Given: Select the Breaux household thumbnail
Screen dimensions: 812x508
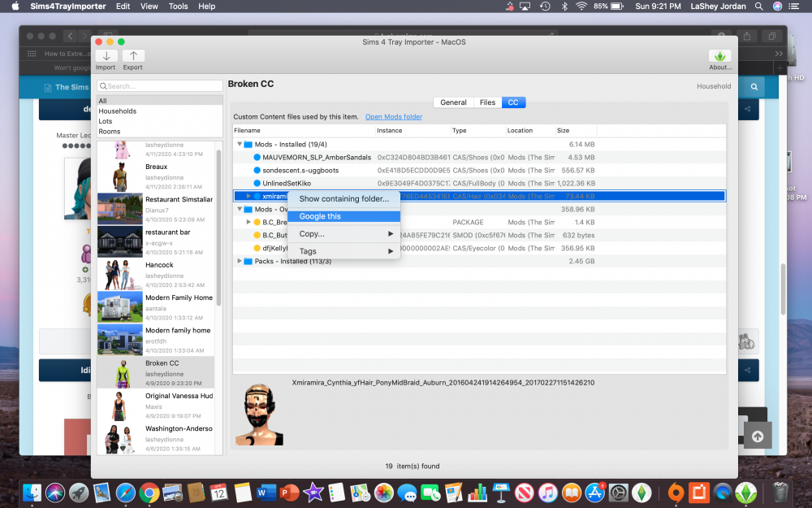Looking at the screenshot, I should point(119,176).
